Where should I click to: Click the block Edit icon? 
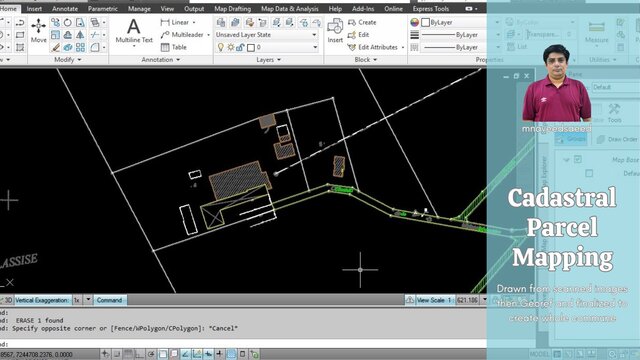(x=352, y=35)
